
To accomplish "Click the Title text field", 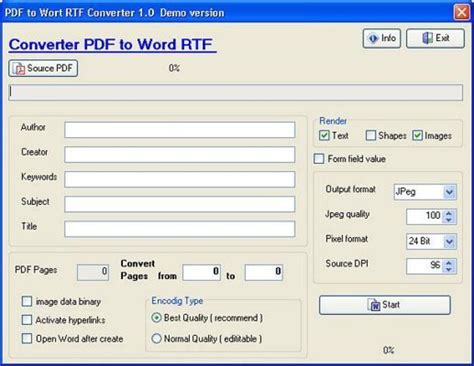I will pyautogui.click(x=180, y=229).
